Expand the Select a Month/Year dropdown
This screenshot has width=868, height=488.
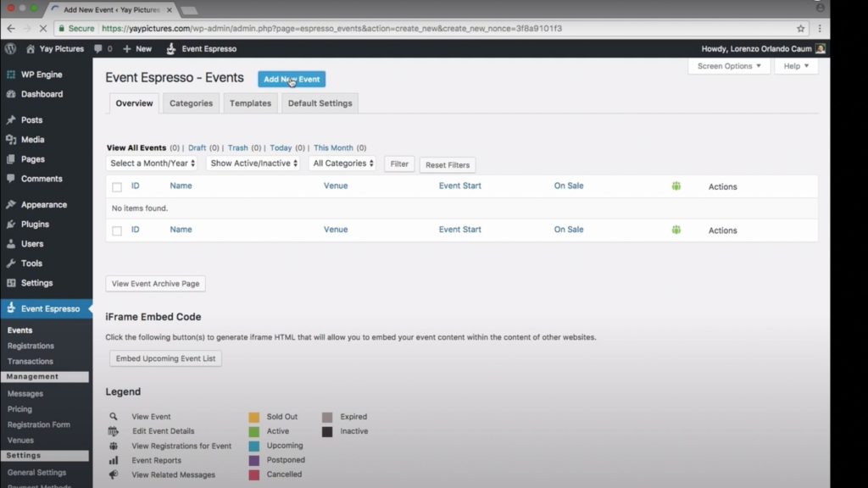click(x=153, y=164)
